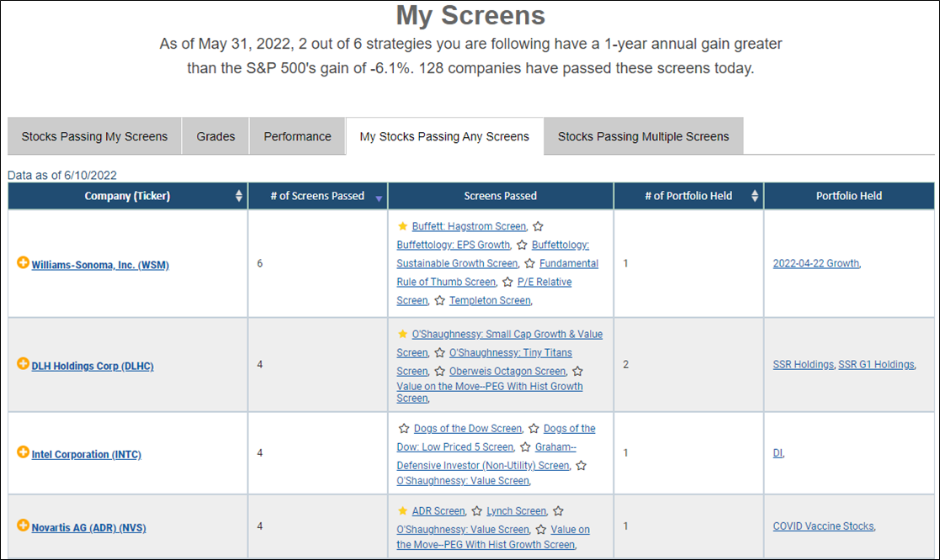
Task: Sort by Company (Ticker) column arrows
Action: pyautogui.click(x=239, y=196)
